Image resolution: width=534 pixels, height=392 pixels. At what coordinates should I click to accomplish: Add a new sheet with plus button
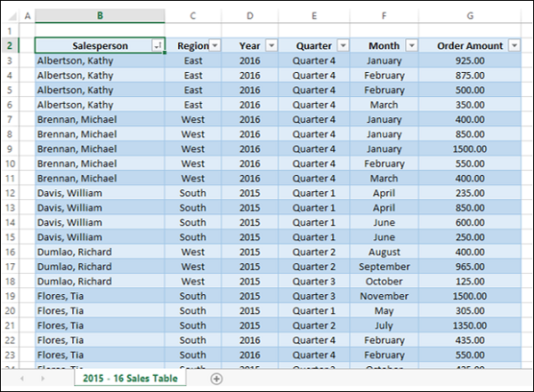click(x=216, y=379)
